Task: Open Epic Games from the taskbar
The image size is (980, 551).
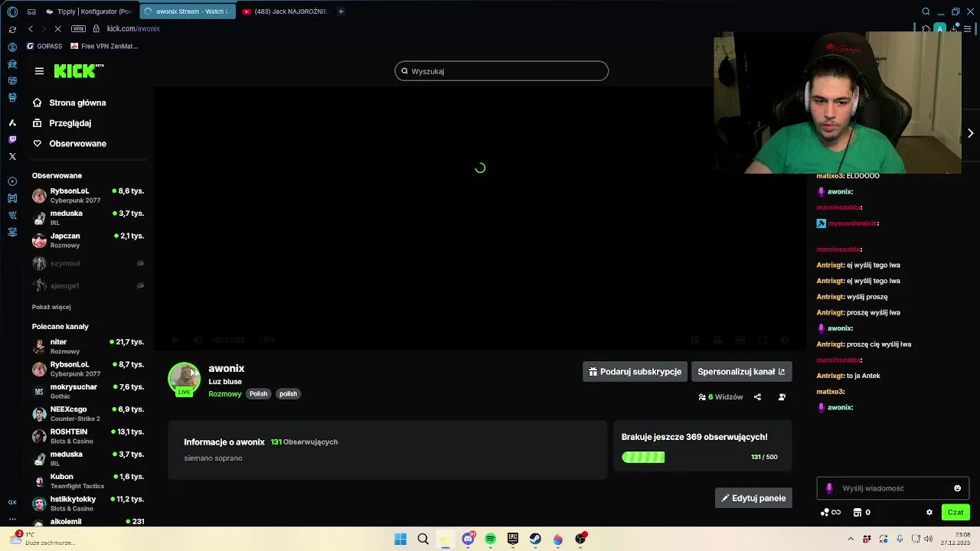Action: tap(513, 539)
